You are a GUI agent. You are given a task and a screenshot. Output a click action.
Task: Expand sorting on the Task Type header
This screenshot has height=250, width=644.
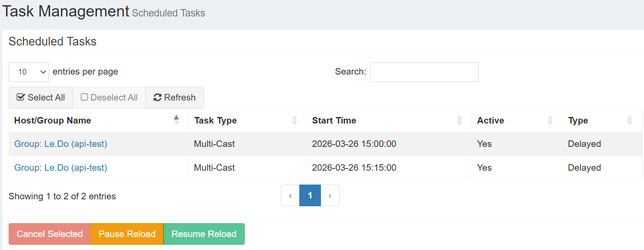tap(295, 120)
